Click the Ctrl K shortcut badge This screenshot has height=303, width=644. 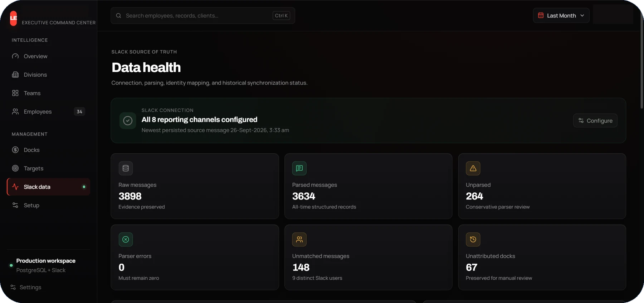click(x=281, y=16)
